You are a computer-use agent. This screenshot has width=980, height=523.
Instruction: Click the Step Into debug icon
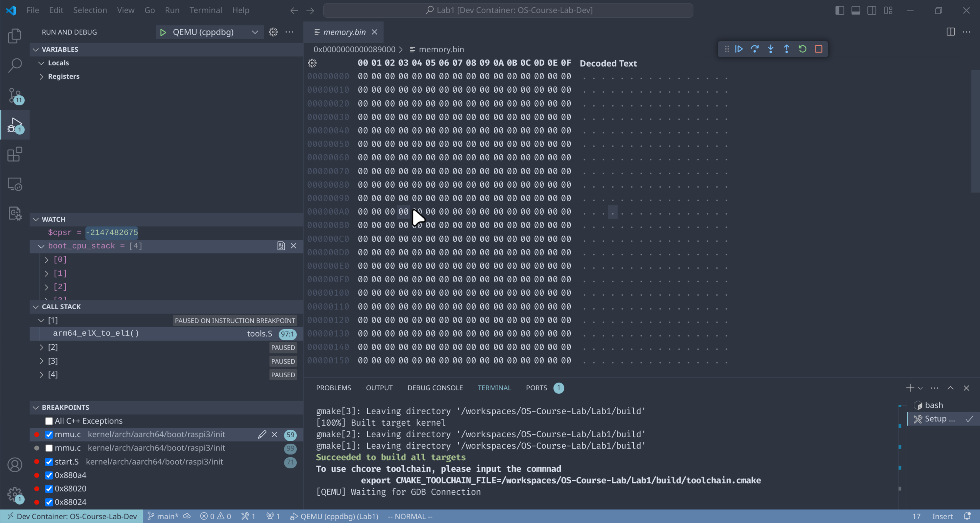pyautogui.click(x=771, y=49)
